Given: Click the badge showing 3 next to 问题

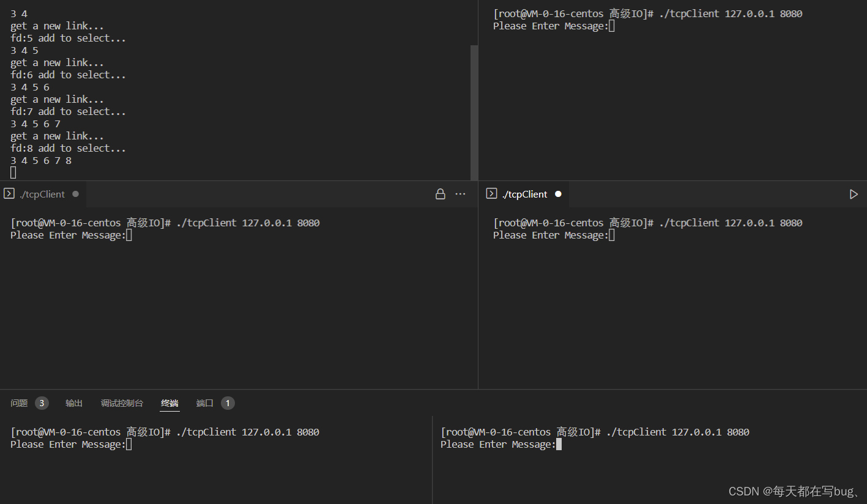Looking at the screenshot, I should [x=42, y=403].
